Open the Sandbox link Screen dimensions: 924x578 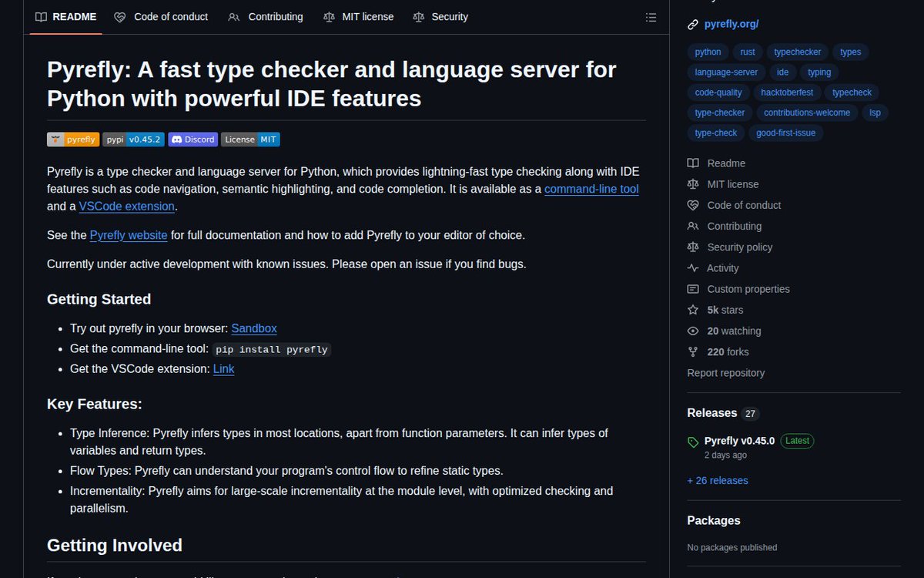[253, 328]
